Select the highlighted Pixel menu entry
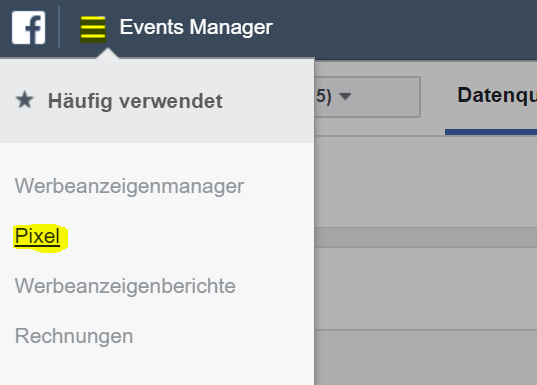Screen dimensions: 537x385 point(38,236)
